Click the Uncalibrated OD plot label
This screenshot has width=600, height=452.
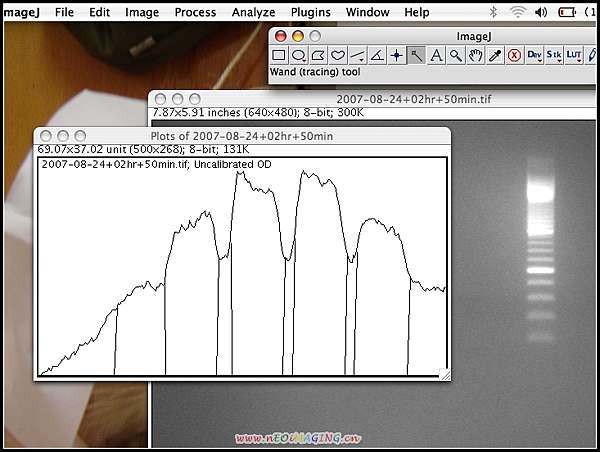tap(233, 164)
